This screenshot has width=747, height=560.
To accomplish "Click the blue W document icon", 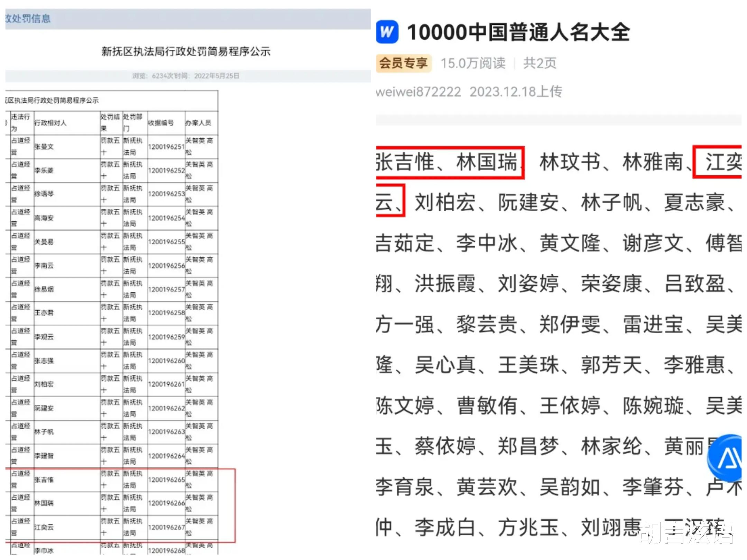I will [x=387, y=32].
